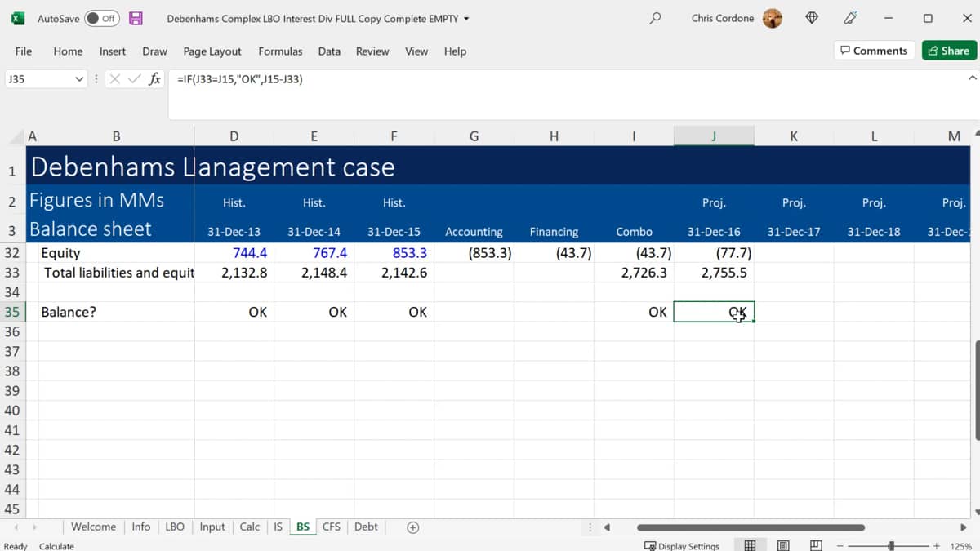
Task: Open the Info sheet tab
Action: [141, 527]
